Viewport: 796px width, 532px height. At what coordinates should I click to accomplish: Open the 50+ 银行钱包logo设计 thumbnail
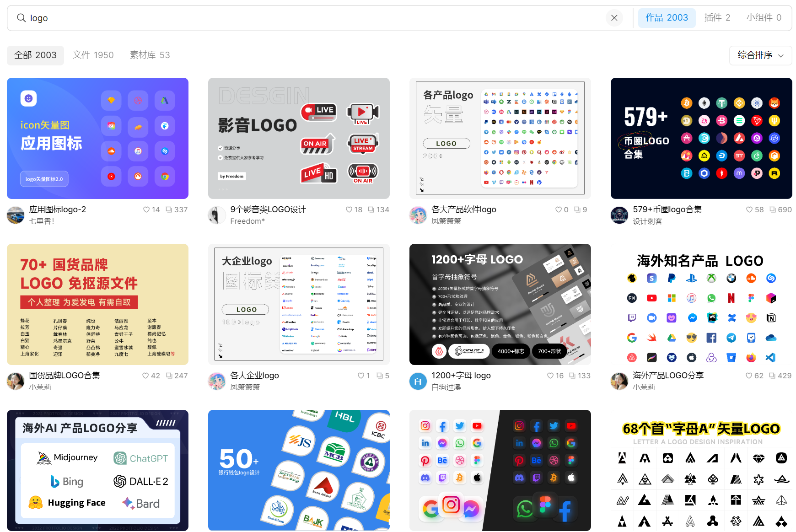pos(299,470)
